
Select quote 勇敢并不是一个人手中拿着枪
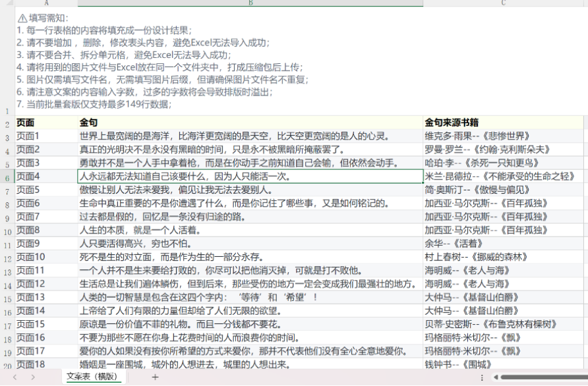pos(250,163)
